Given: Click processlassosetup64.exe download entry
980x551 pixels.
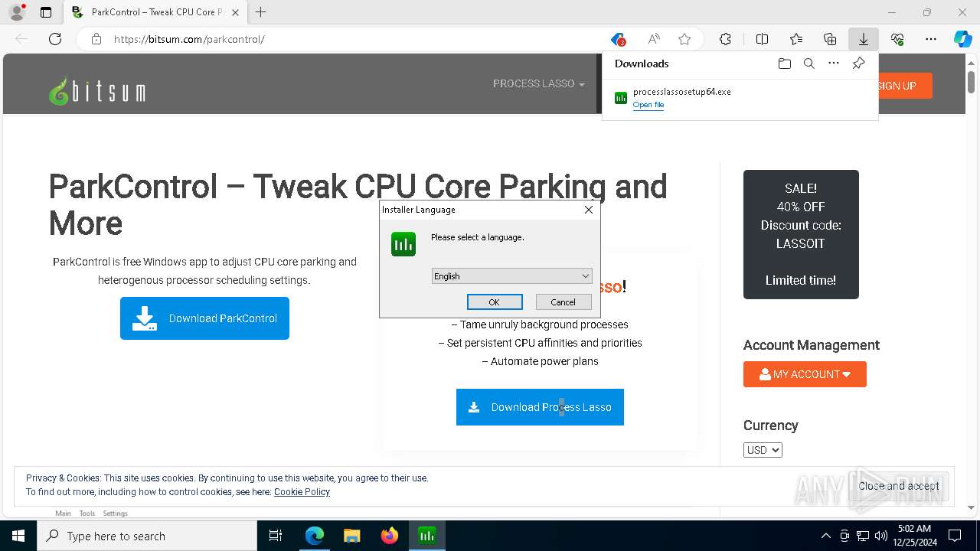Looking at the screenshot, I should [x=740, y=98].
